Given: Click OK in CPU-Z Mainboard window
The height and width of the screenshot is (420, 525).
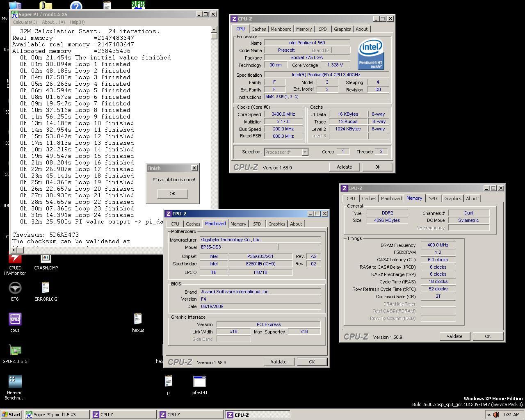Looking at the screenshot, I should [312, 362].
